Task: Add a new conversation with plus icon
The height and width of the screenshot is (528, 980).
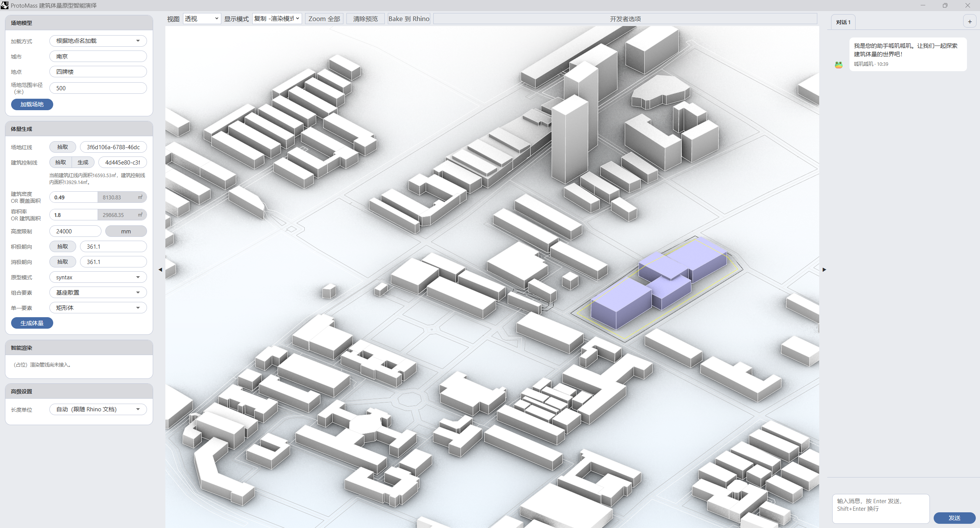Action: click(x=970, y=22)
